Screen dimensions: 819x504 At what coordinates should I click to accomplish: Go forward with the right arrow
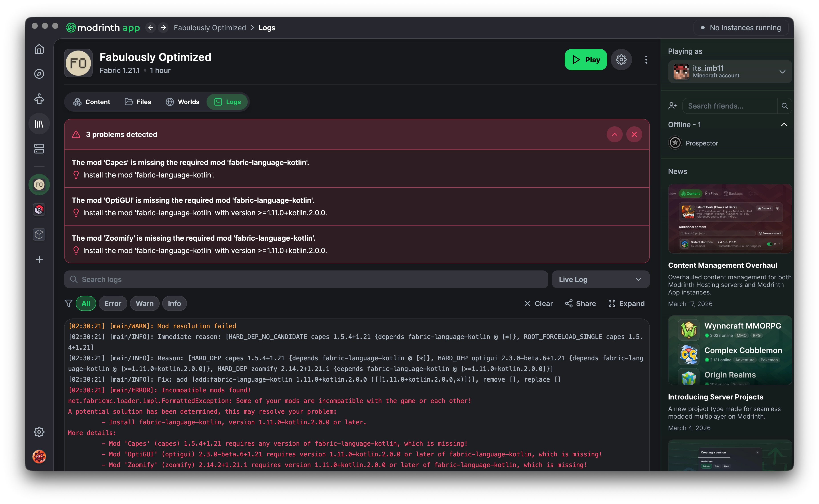[163, 28]
